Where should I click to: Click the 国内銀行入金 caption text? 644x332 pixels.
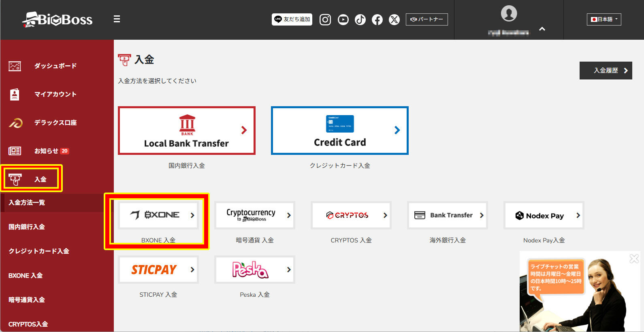click(187, 165)
